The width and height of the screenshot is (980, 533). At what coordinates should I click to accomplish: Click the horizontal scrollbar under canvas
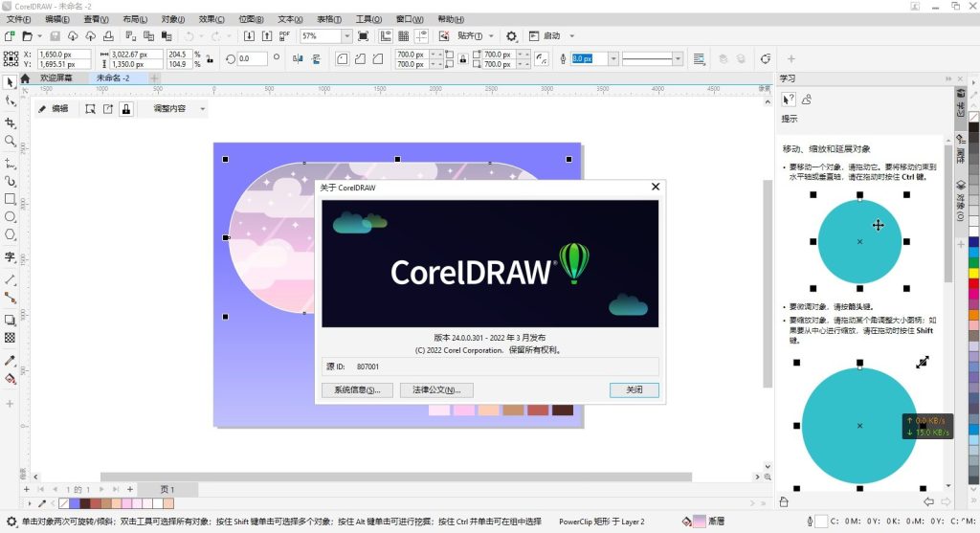point(395,477)
